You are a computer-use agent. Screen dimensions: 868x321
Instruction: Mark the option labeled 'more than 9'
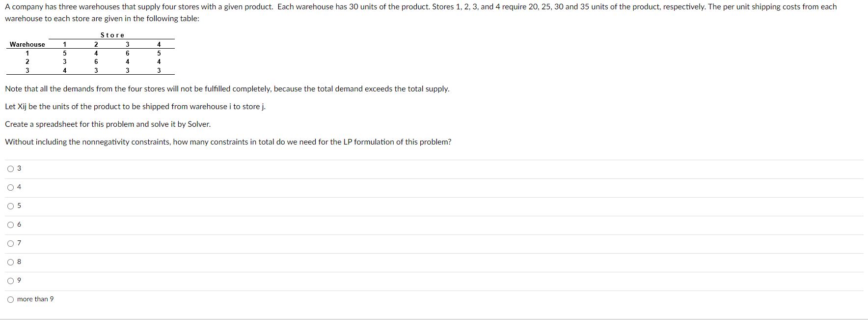pos(11,299)
